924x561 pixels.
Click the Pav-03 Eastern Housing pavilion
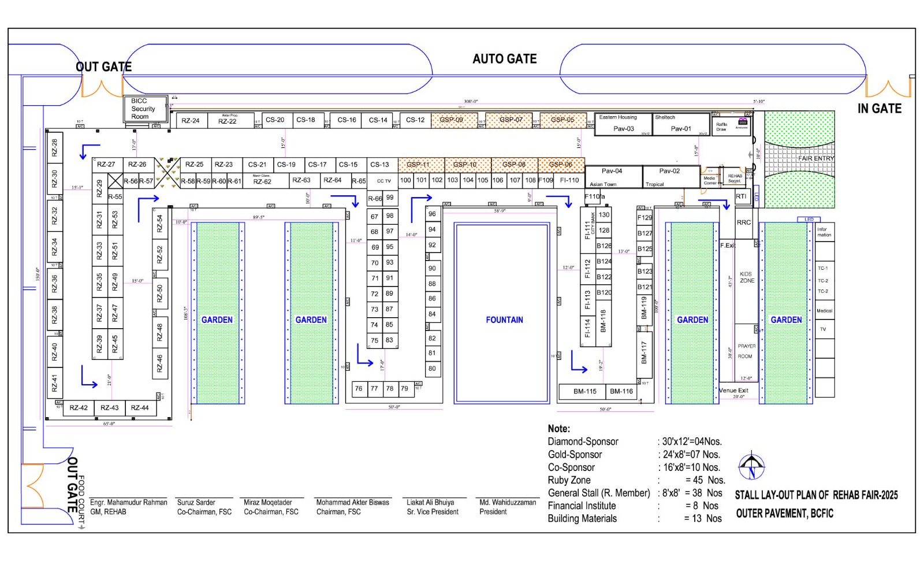pyautogui.click(x=623, y=124)
